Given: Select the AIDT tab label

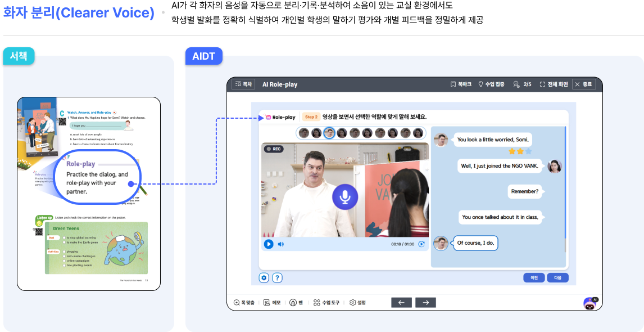Looking at the screenshot, I should (x=204, y=56).
